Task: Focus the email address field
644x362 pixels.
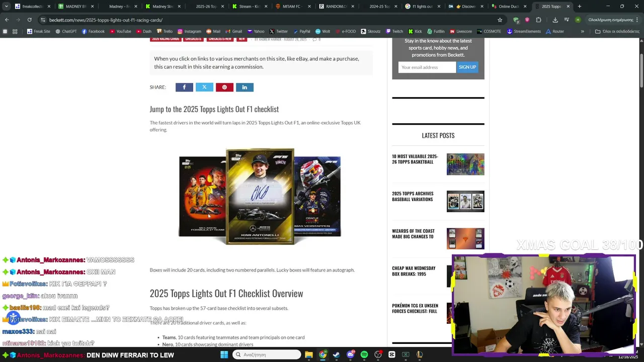Action: 427,67
